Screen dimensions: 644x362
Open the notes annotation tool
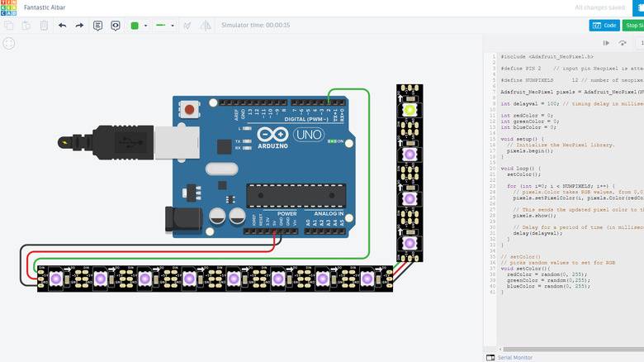(98, 26)
